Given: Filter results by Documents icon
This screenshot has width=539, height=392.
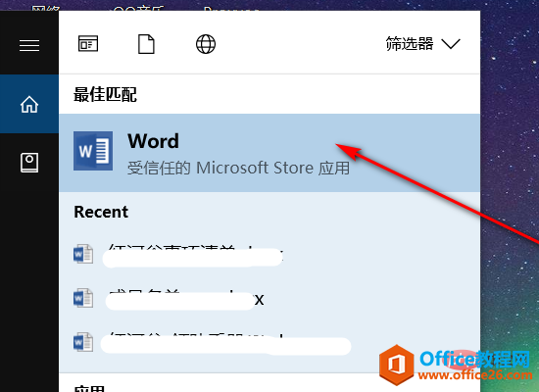Looking at the screenshot, I should tap(146, 44).
